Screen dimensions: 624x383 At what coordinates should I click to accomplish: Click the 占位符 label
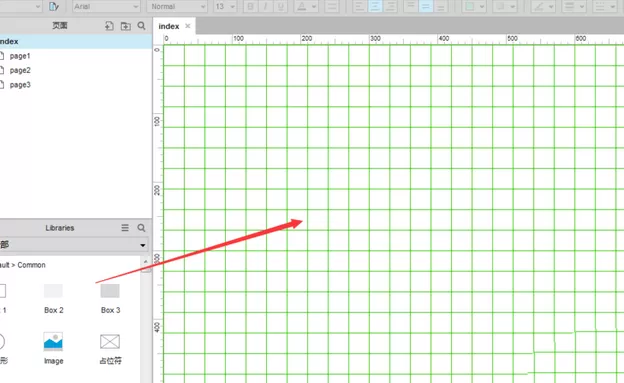pos(110,361)
